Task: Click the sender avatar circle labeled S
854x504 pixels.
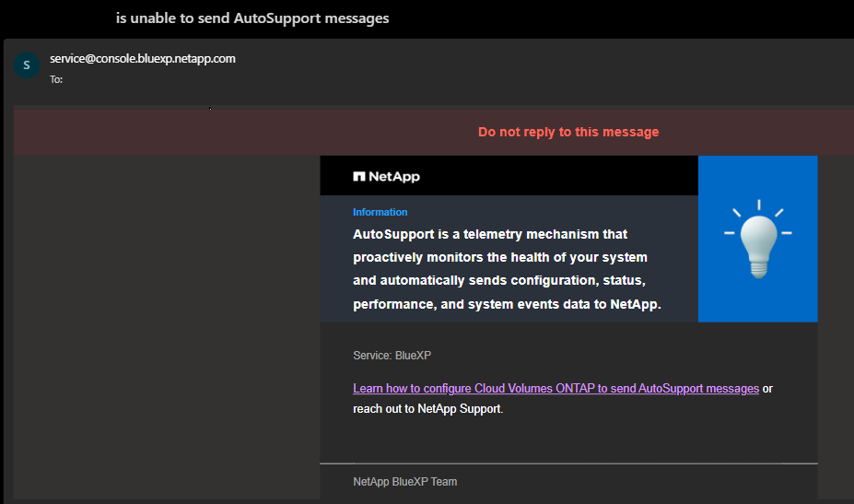Action: coord(26,65)
